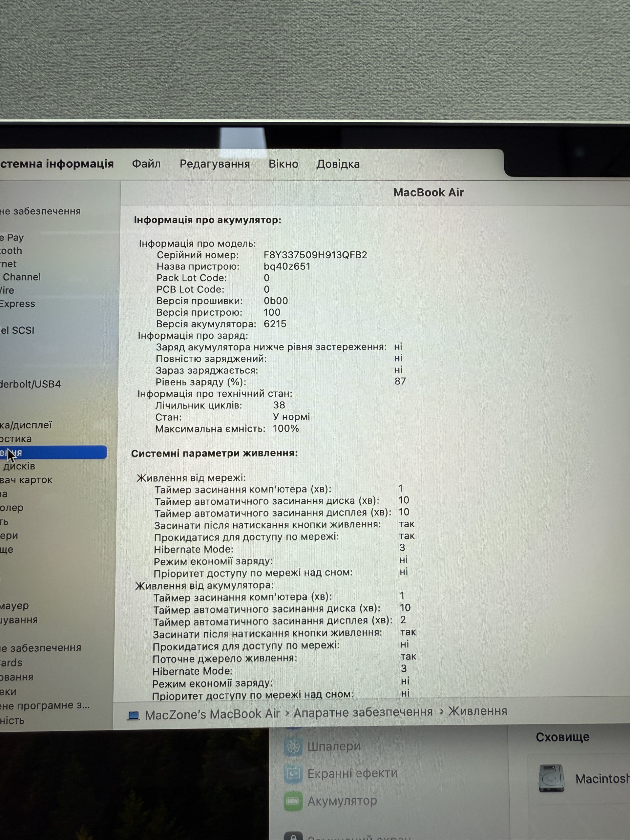Select the Запис дисків sidebar entry
The height and width of the screenshot is (840, 630).
[18, 466]
